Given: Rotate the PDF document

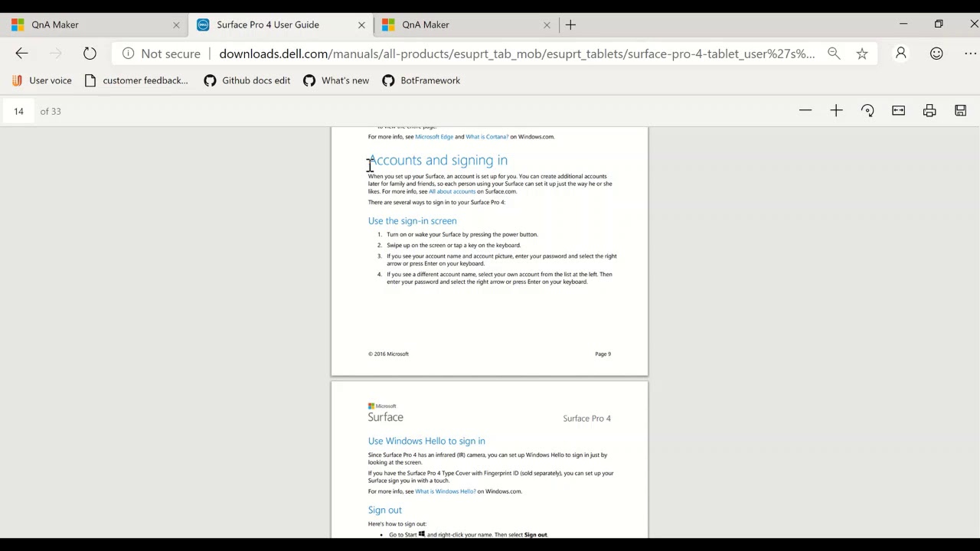Looking at the screenshot, I should coord(867,111).
